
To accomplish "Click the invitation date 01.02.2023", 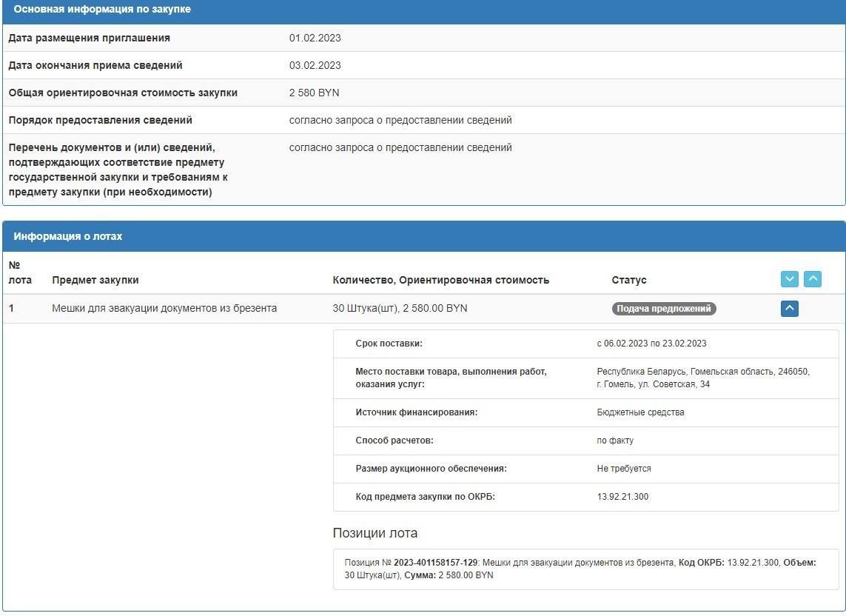I will [x=315, y=38].
